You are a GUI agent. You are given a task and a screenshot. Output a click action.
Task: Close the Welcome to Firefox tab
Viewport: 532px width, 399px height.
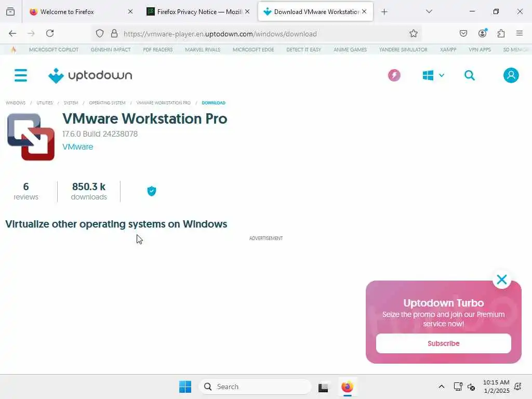pyautogui.click(x=130, y=11)
